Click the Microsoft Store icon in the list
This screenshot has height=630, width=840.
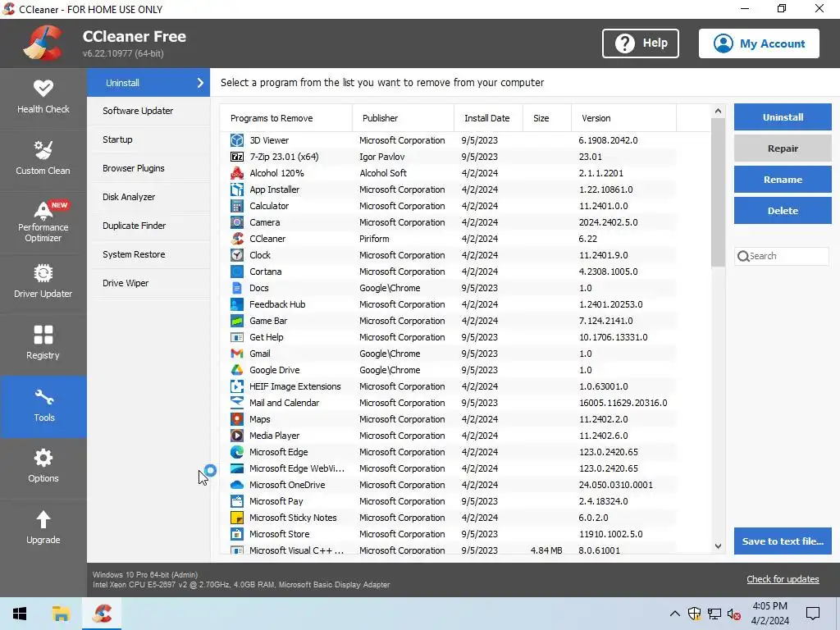tap(237, 534)
